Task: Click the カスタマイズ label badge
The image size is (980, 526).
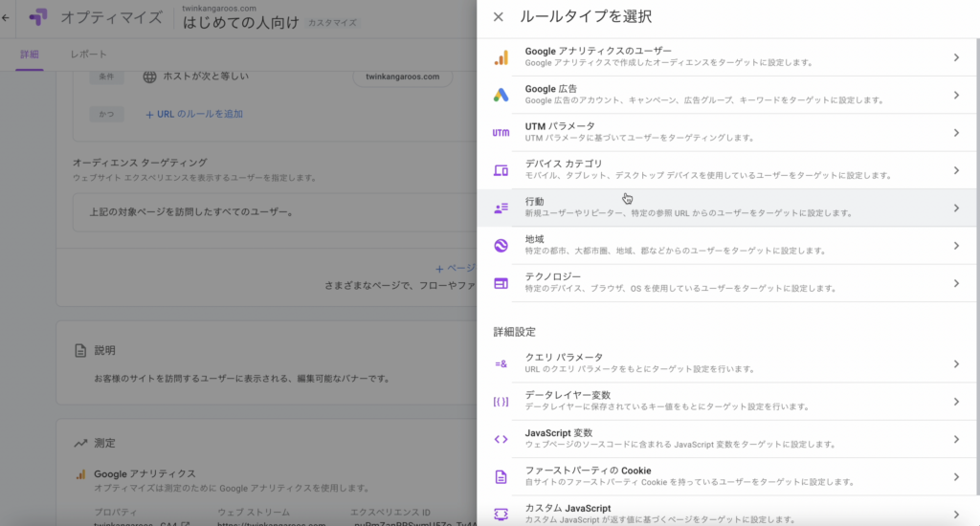Action: 332,23
